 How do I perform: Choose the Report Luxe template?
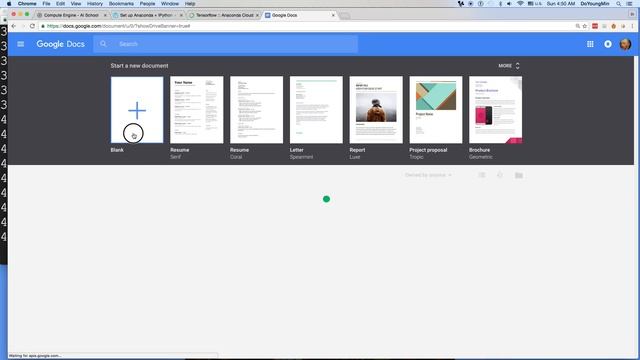click(x=376, y=110)
